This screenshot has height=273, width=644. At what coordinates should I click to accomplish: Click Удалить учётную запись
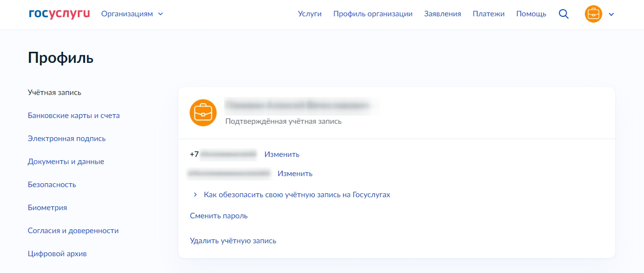click(x=233, y=241)
